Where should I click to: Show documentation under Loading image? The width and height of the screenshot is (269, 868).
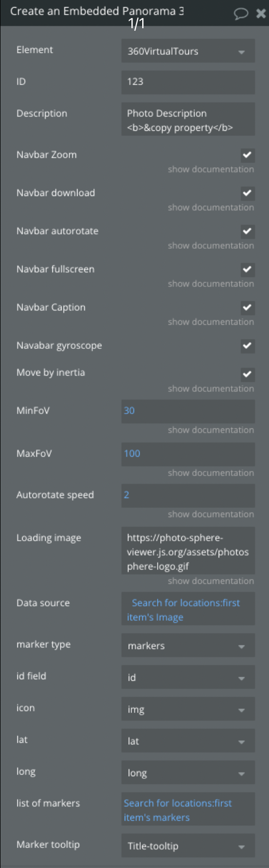(x=210, y=581)
